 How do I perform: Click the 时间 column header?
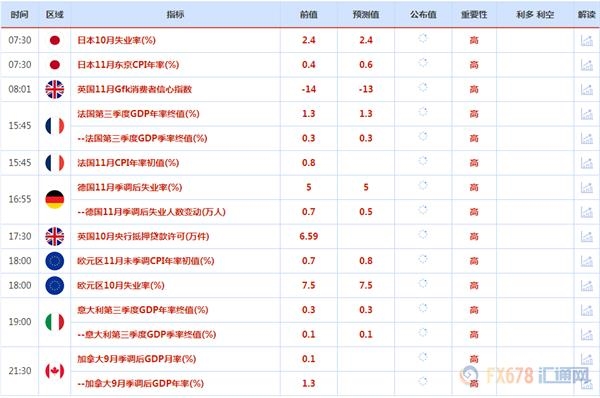[x=20, y=15]
